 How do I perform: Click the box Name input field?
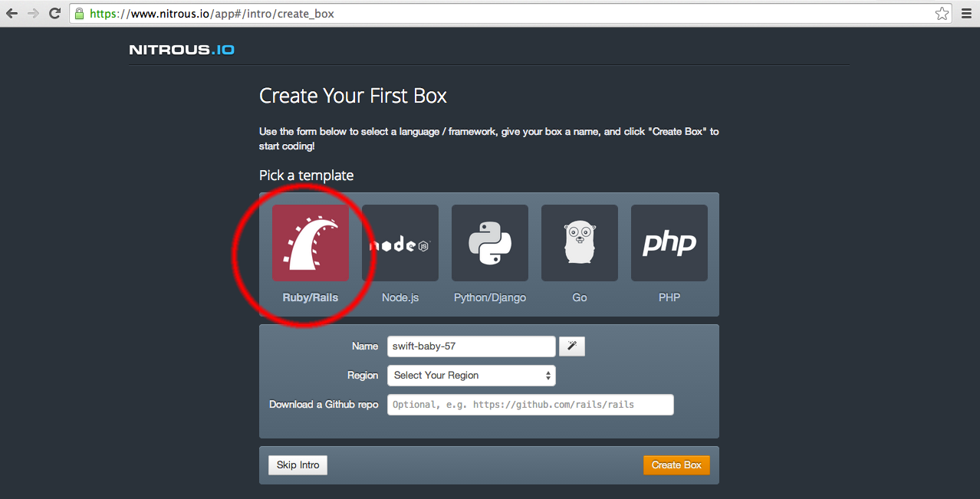tap(472, 346)
